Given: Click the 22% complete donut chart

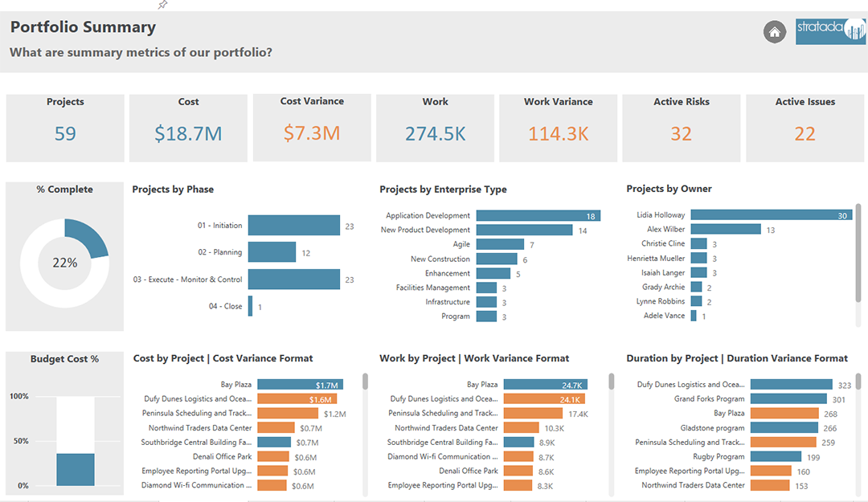Looking at the screenshot, I should (65, 263).
